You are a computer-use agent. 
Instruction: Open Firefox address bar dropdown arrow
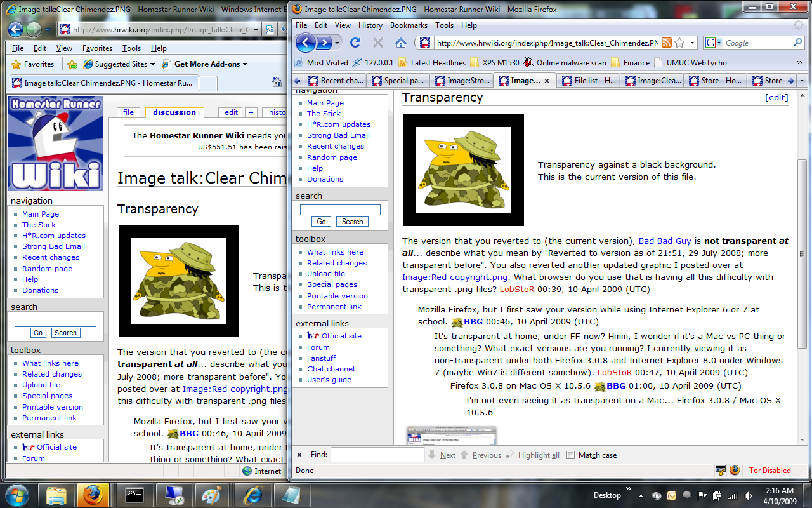click(692, 43)
